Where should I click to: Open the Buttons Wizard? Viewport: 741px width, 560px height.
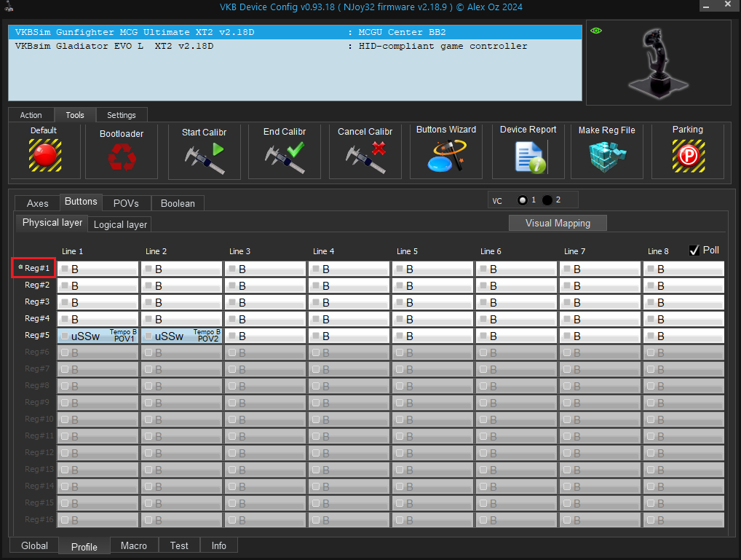pyautogui.click(x=445, y=156)
